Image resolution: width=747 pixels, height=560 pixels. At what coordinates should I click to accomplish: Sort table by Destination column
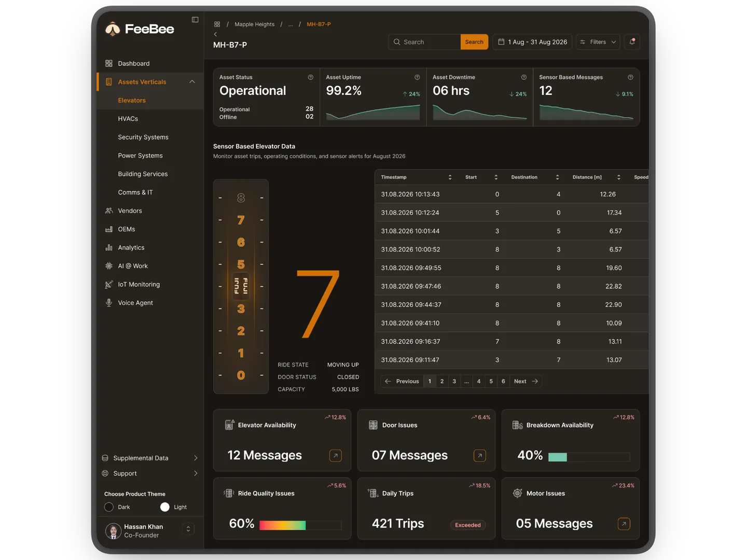[x=557, y=177]
